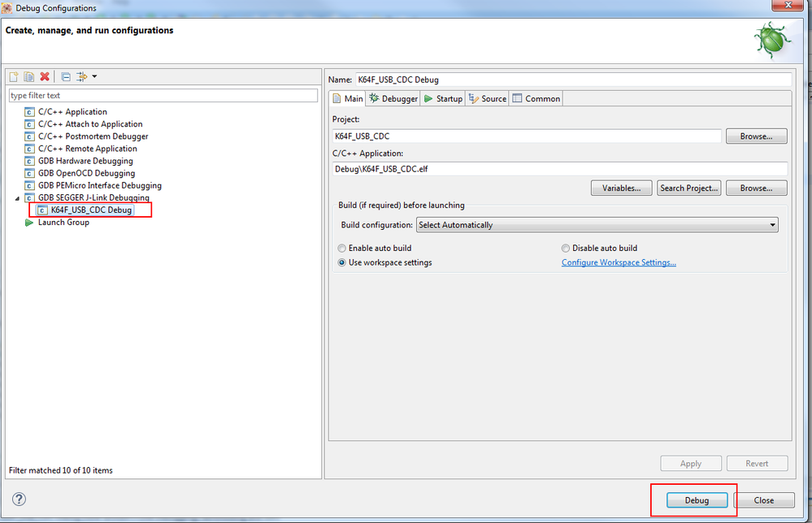Switch to the Common tab
The width and height of the screenshot is (812, 523).
536,99
